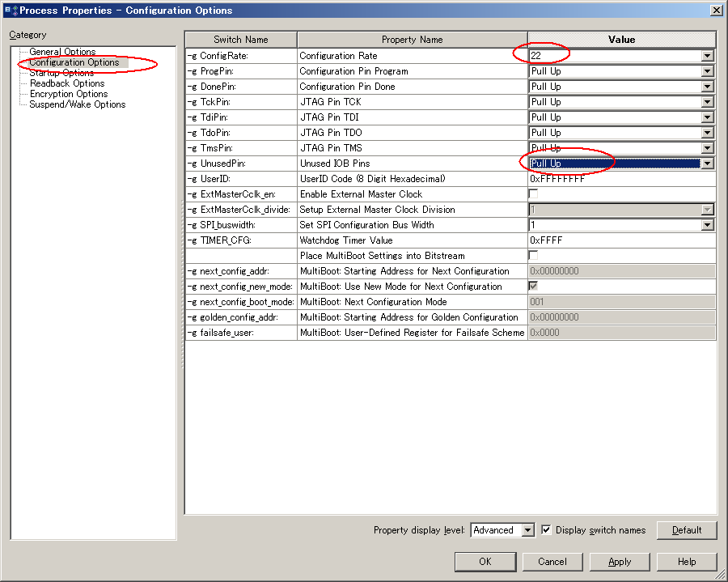Edit the UserID Code value field
The image size is (728, 582).
620,179
